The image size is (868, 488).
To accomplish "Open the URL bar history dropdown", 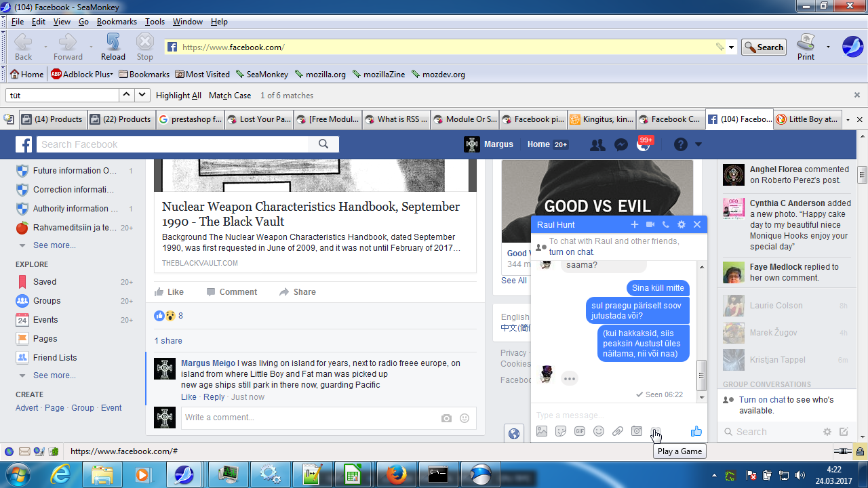I will pyautogui.click(x=732, y=47).
